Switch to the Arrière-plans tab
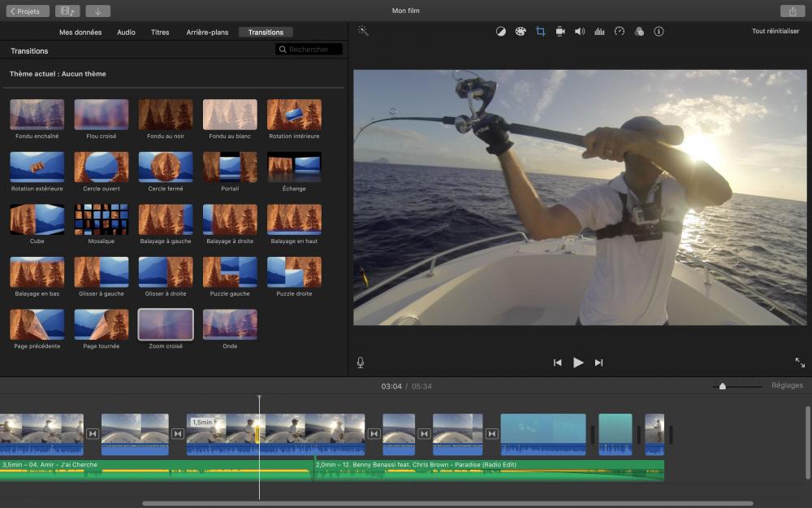 (x=207, y=33)
